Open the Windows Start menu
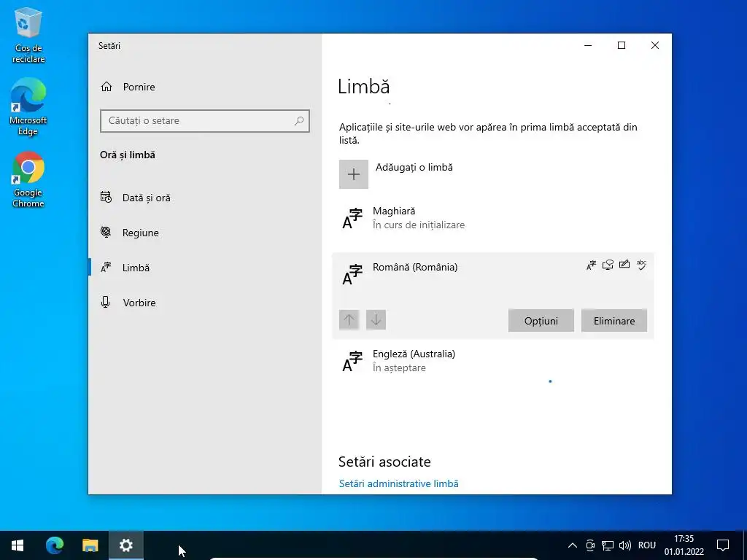This screenshot has width=747, height=560. click(x=18, y=545)
